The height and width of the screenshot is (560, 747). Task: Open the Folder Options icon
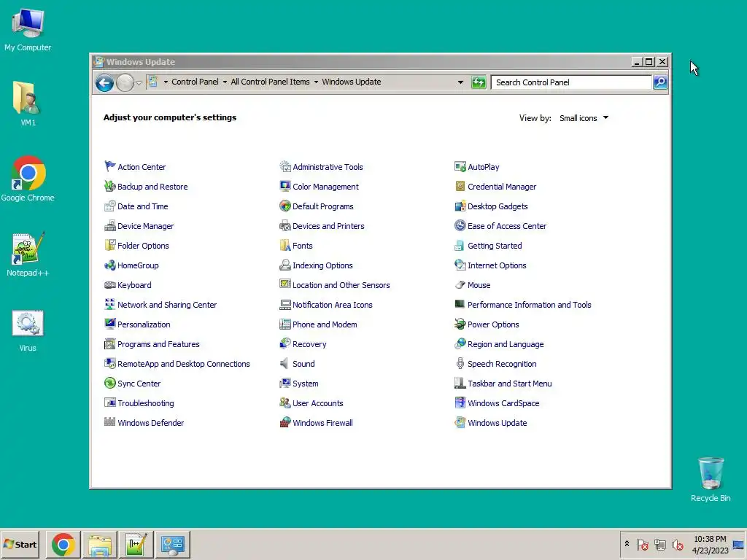tap(110, 245)
